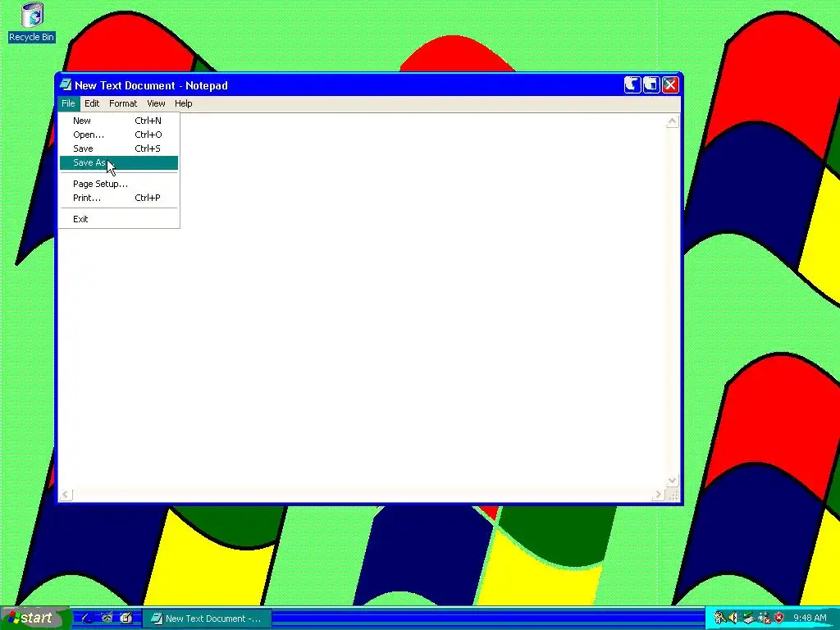
Task: Click the 9:48 AM clock
Action: (810, 619)
